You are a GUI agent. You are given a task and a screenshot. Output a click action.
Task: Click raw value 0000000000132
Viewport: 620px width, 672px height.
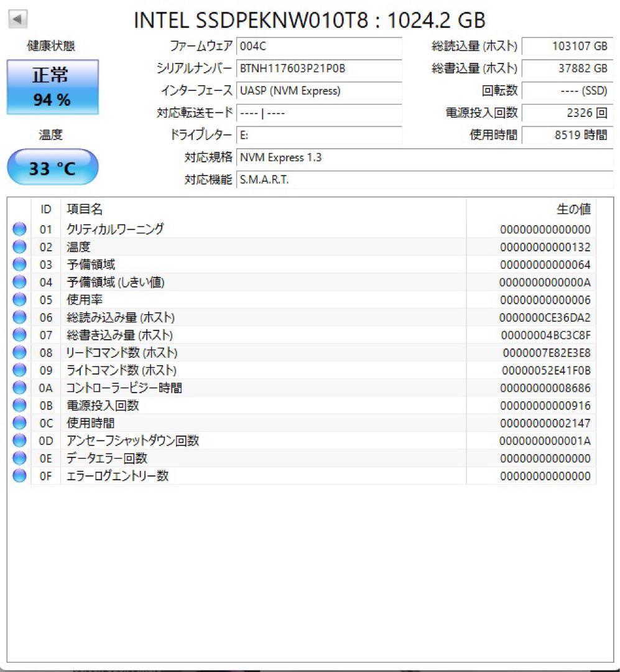click(545, 247)
